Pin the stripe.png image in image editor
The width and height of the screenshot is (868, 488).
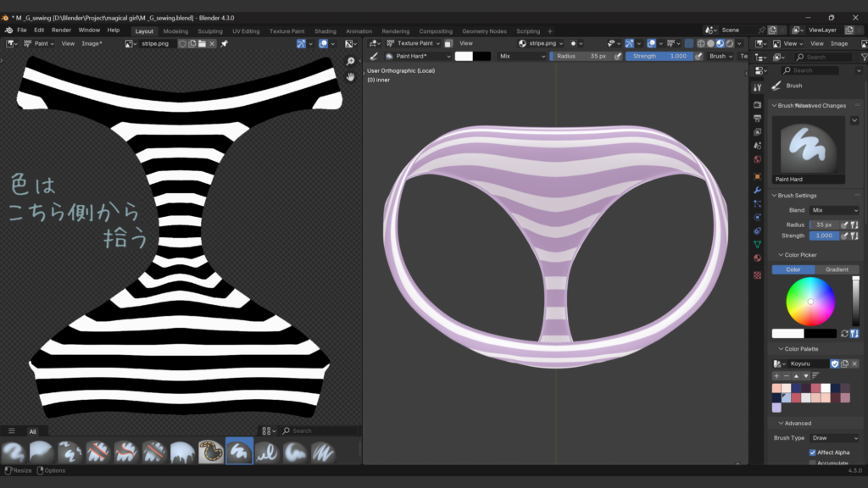pyautogui.click(x=224, y=43)
